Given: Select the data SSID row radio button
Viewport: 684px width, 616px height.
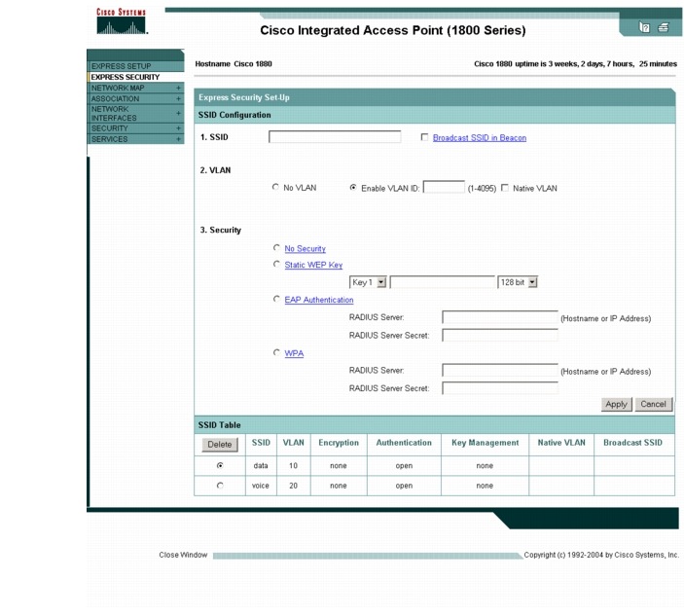Looking at the screenshot, I should [x=220, y=465].
